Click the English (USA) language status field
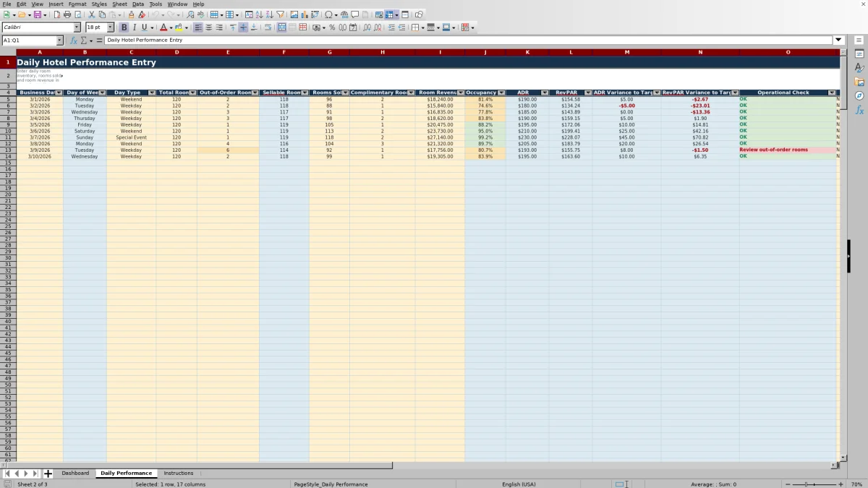 coord(519,484)
